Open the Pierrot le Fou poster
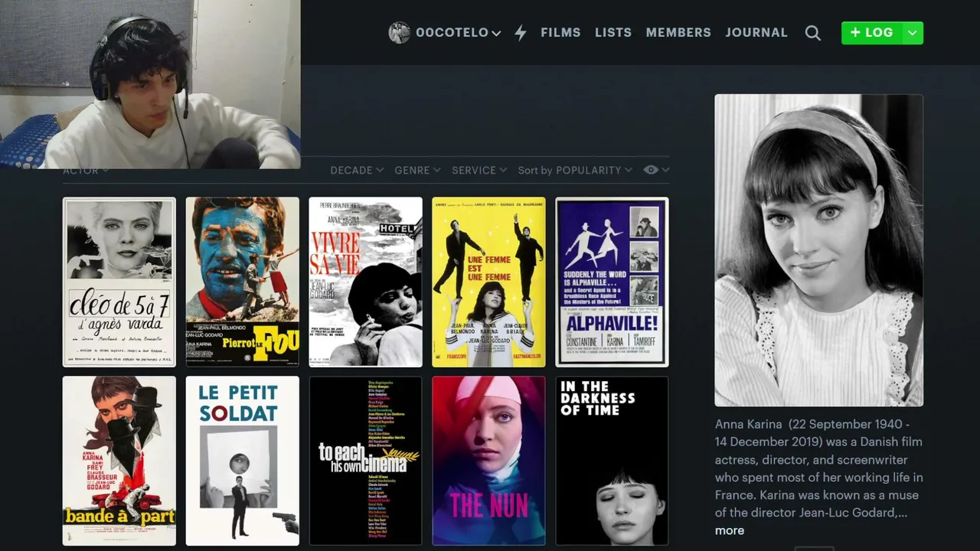Screen dimensions: 980x551 pos(243,282)
